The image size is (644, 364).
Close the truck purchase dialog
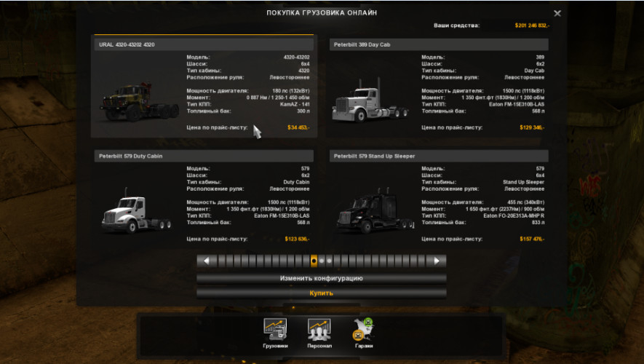tap(557, 13)
